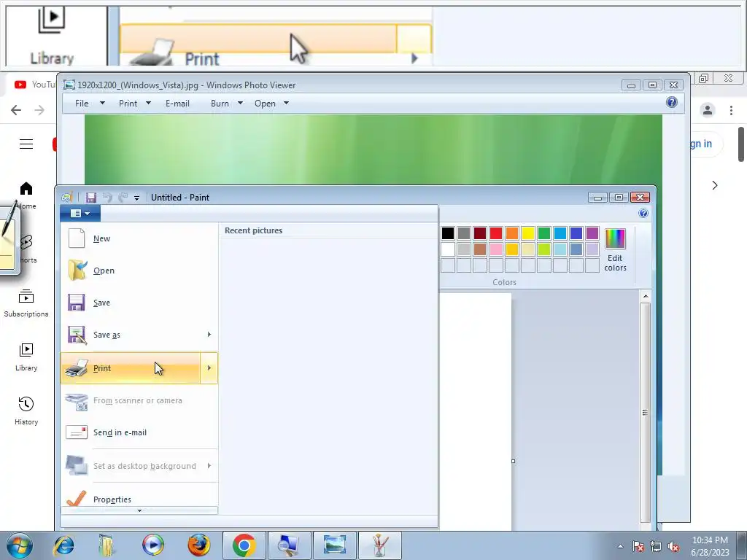The image size is (747, 560).
Task: Open Internet Explorer from taskbar
Action: [64, 545]
